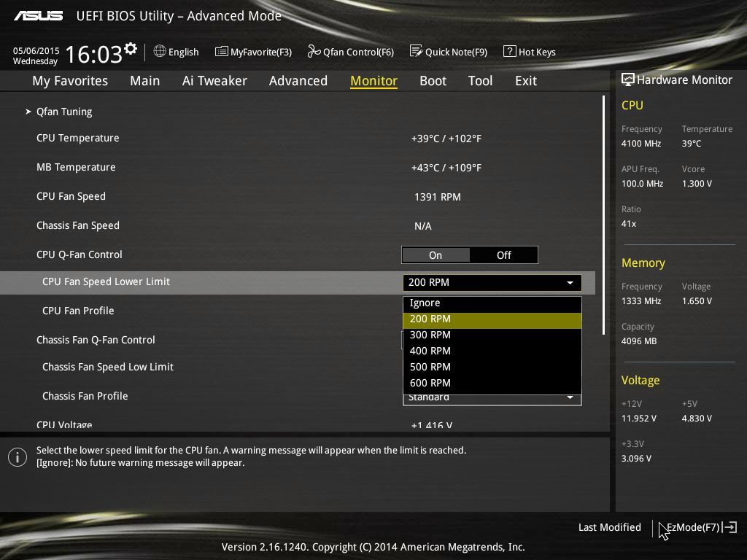Open the Exit tab
The width and height of the screenshot is (747, 560).
pyautogui.click(x=526, y=81)
